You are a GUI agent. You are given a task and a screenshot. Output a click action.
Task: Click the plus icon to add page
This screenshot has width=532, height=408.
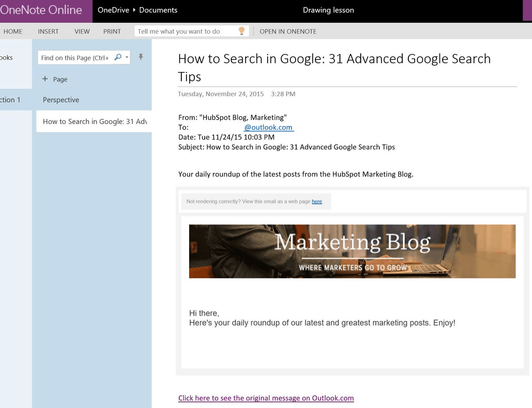[x=45, y=79]
